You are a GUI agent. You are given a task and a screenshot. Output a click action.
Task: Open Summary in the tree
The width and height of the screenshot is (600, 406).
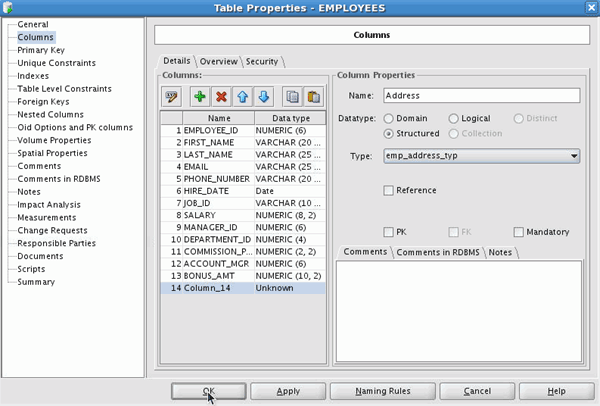tap(36, 282)
